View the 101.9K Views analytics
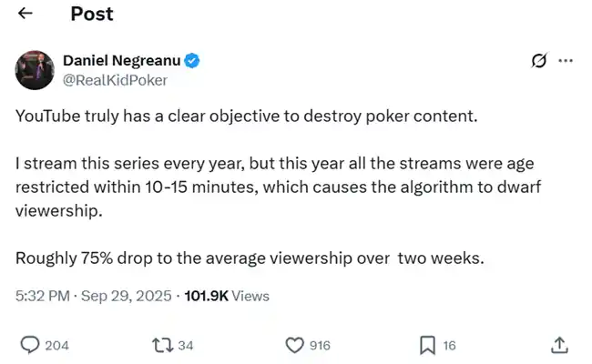Viewport: 592px width, 364px height. click(227, 296)
